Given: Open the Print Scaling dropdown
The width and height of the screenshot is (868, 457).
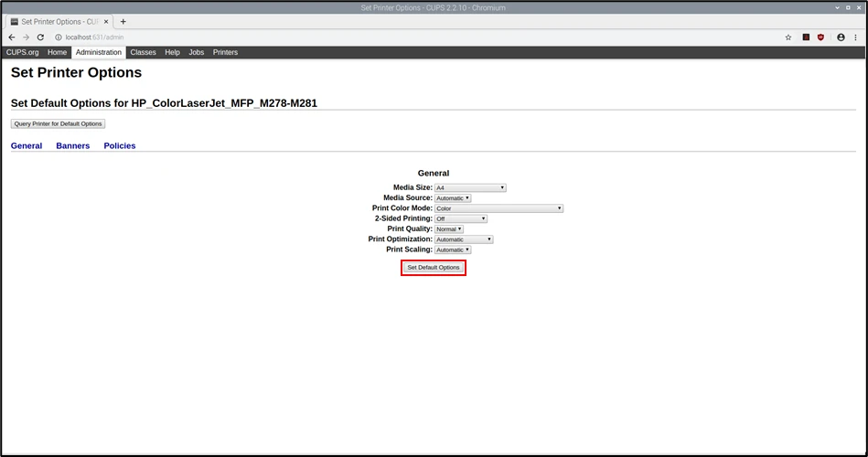Looking at the screenshot, I should tap(453, 250).
